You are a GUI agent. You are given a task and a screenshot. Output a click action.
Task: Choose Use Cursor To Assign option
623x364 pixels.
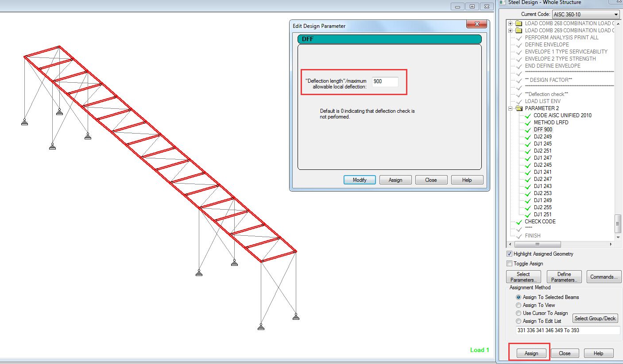coord(519,313)
